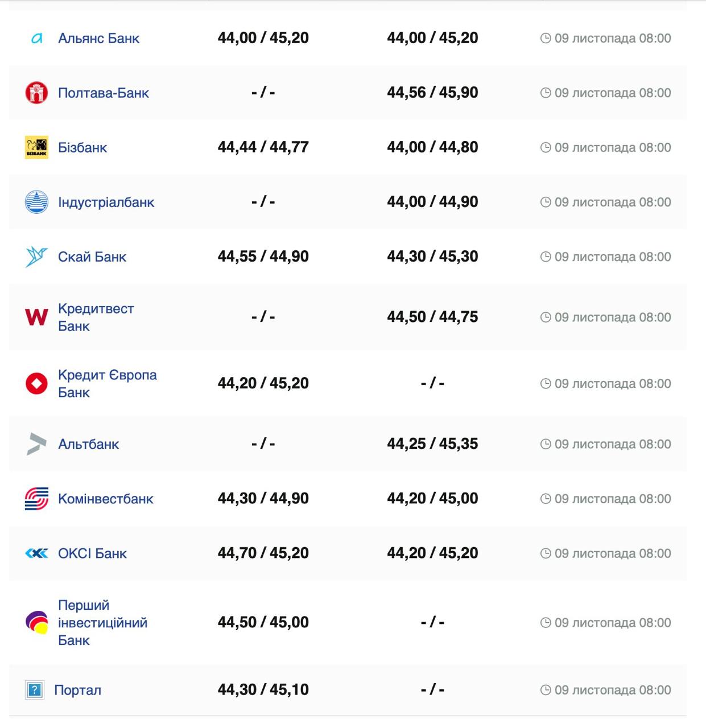This screenshot has width=706, height=728.
Task: Click the Перший інвестиційний Банк logo
Action: point(36,622)
